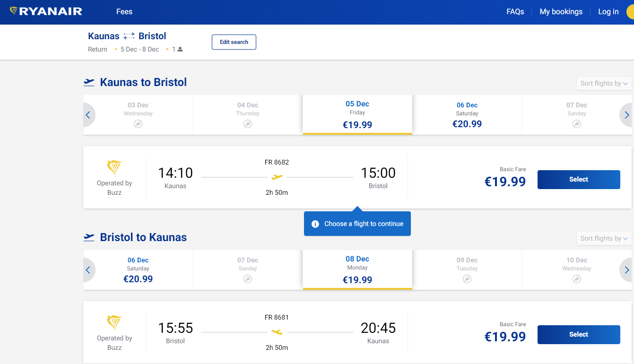Click next dates arrow for Kaunas to Bristol

pos(626,115)
